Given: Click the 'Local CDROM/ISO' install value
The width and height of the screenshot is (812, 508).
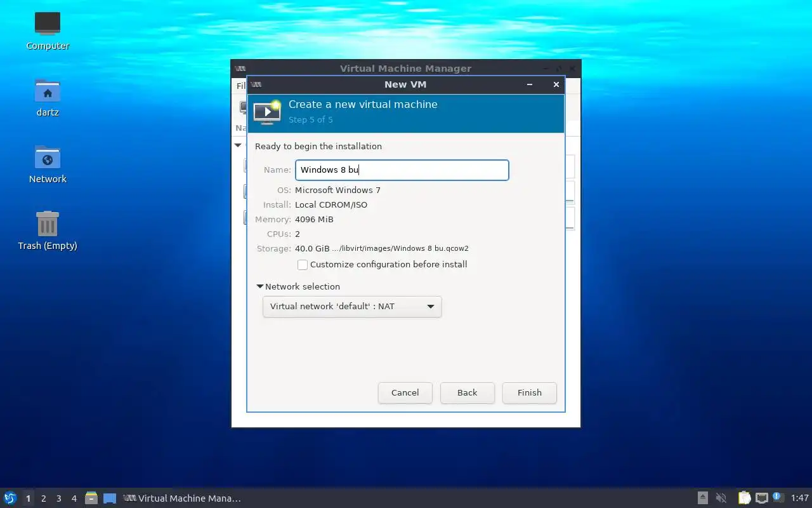Looking at the screenshot, I should (x=331, y=204).
